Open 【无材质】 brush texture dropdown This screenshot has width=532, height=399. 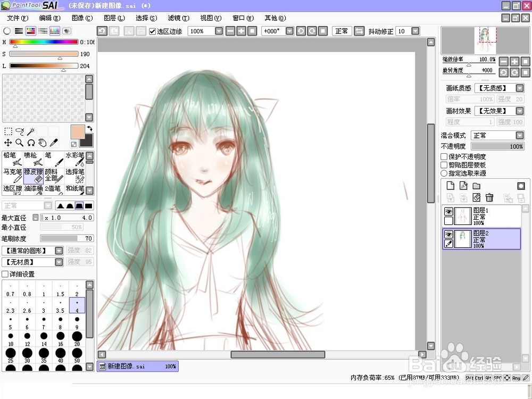coord(59,262)
